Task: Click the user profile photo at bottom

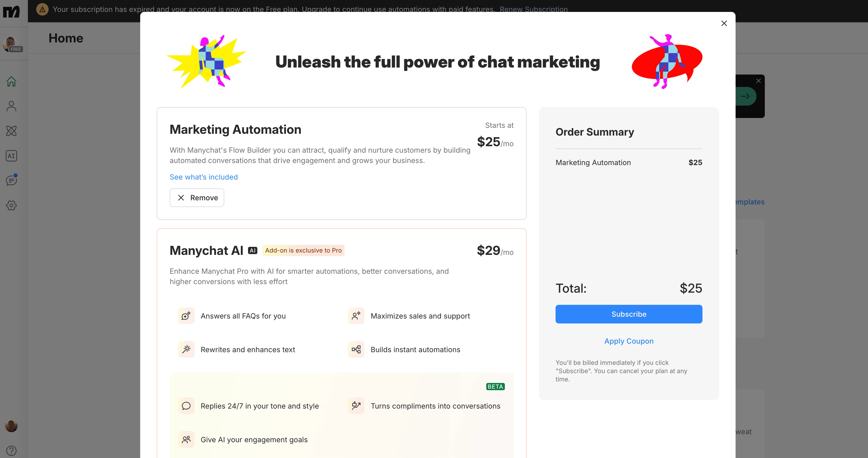Action: click(11, 426)
